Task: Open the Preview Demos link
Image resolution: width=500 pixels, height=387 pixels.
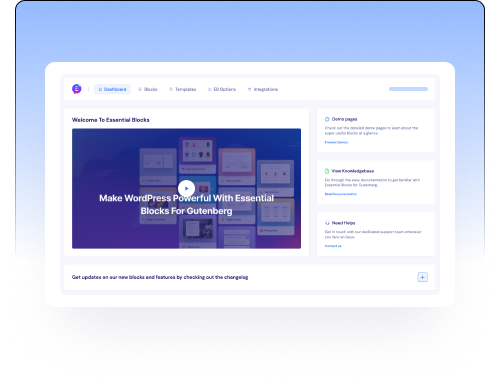Action: (x=336, y=142)
